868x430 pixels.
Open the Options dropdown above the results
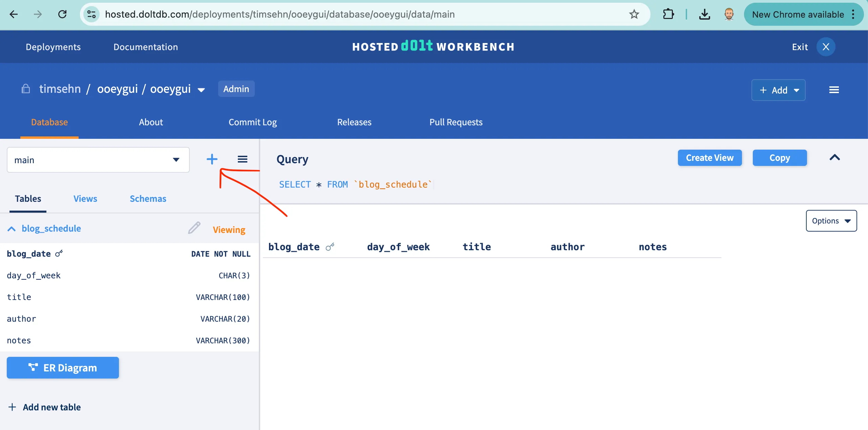tap(831, 220)
